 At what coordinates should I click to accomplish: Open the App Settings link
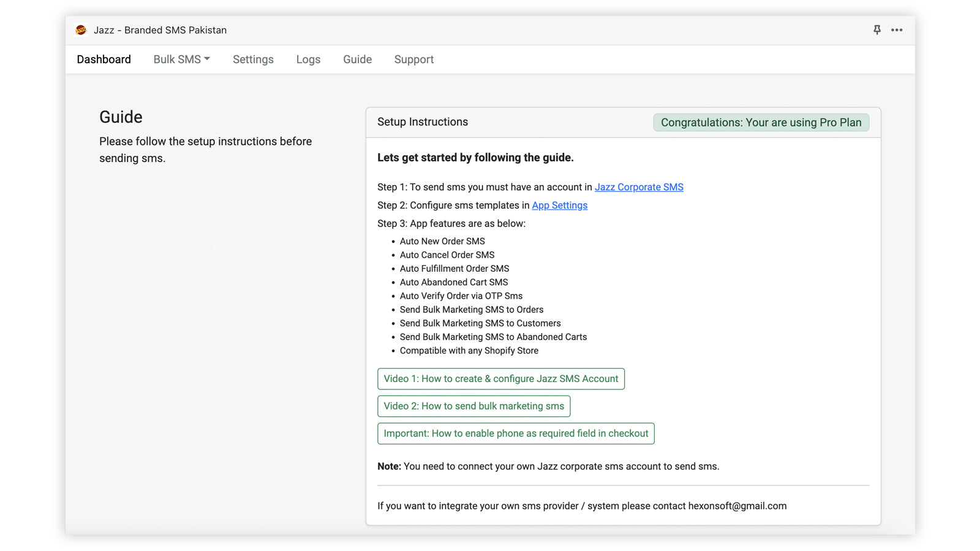pos(559,206)
